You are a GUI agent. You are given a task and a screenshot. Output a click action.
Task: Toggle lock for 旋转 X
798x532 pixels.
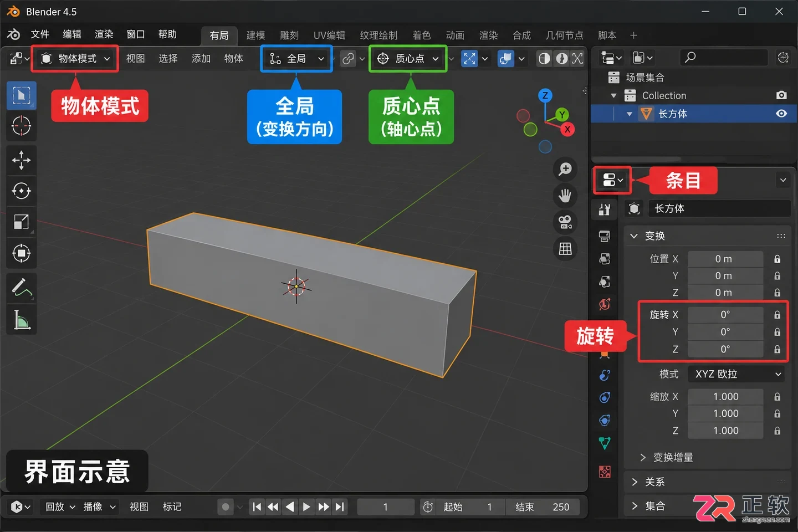tap(777, 315)
